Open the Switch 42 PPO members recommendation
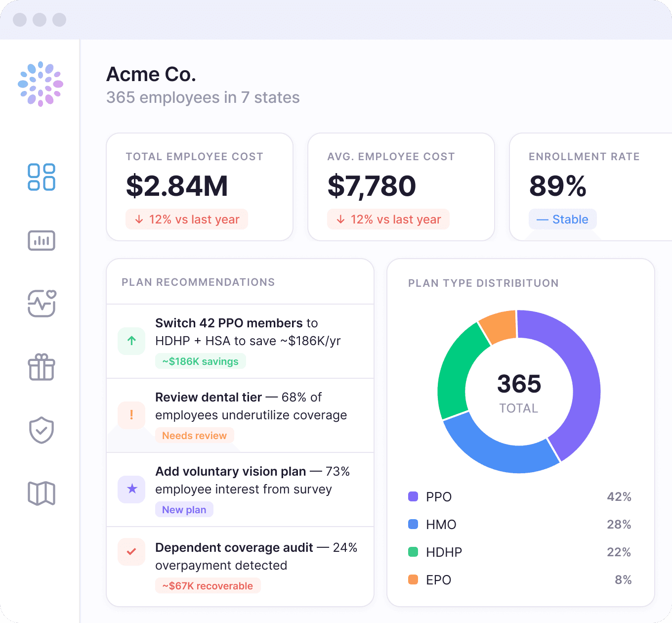Viewport: 672px width, 623px height. pos(240,341)
